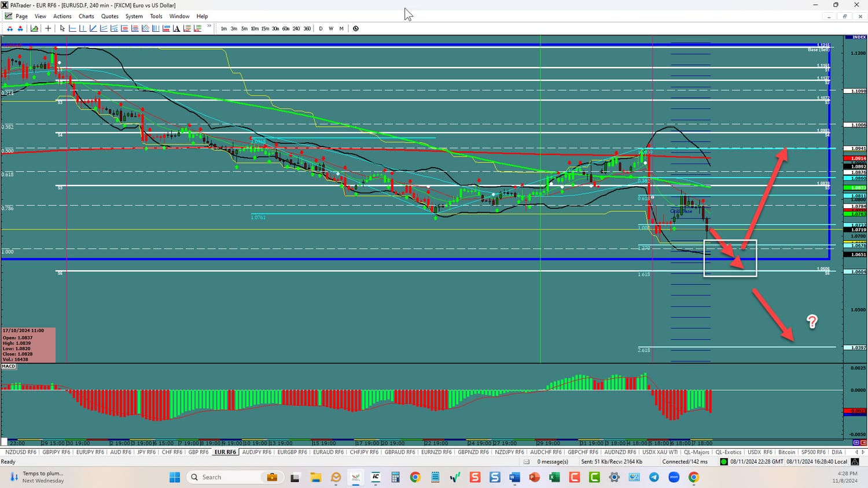Open the Quotes menu
Viewport: 868px width, 488px height.
(109, 16)
